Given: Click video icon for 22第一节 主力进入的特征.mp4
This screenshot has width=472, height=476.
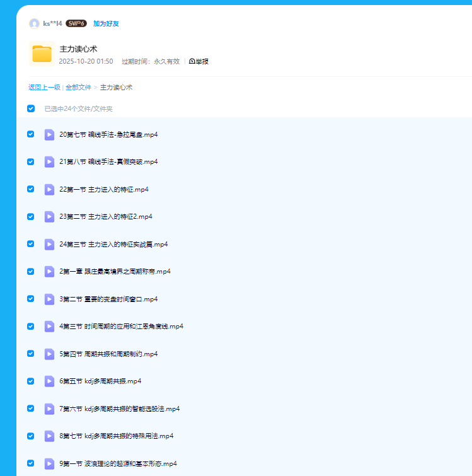Looking at the screenshot, I should point(49,189).
